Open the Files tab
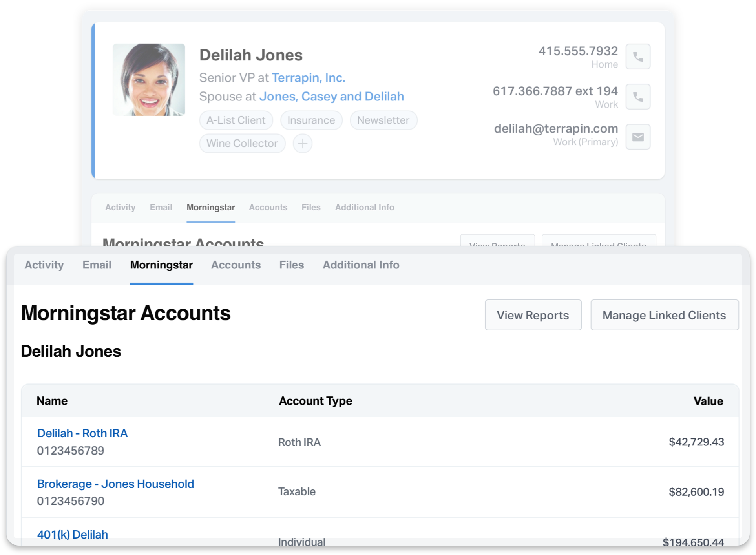 click(x=291, y=265)
